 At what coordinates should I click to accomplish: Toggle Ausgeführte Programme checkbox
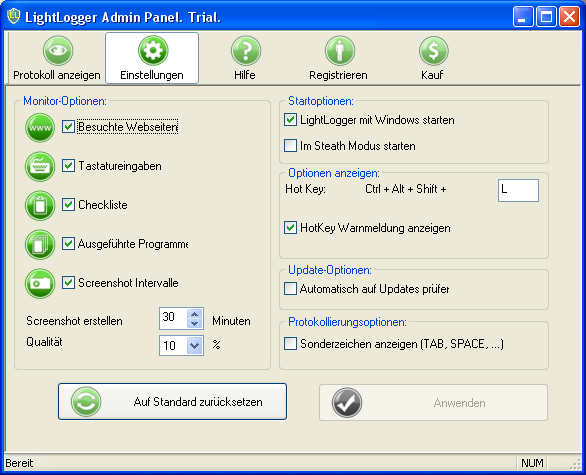tap(68, 243)
